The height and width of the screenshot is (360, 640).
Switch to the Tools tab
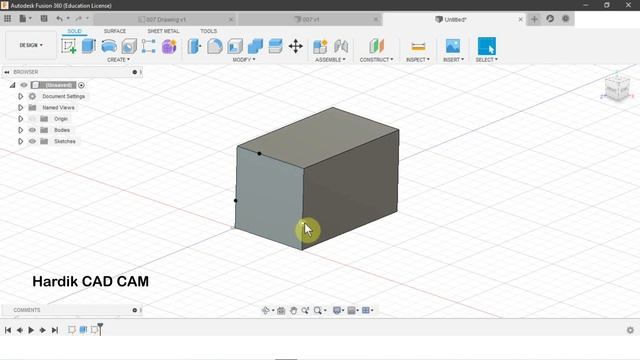(x=208, y=31)
